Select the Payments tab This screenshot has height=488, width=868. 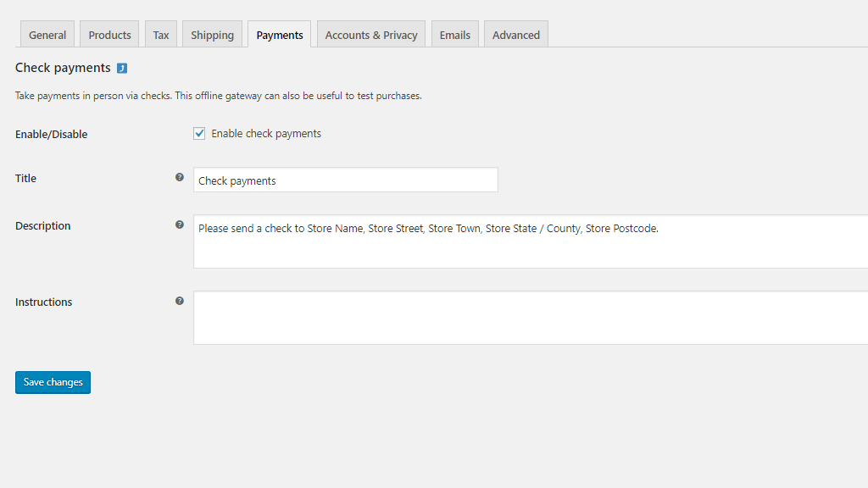280,35
